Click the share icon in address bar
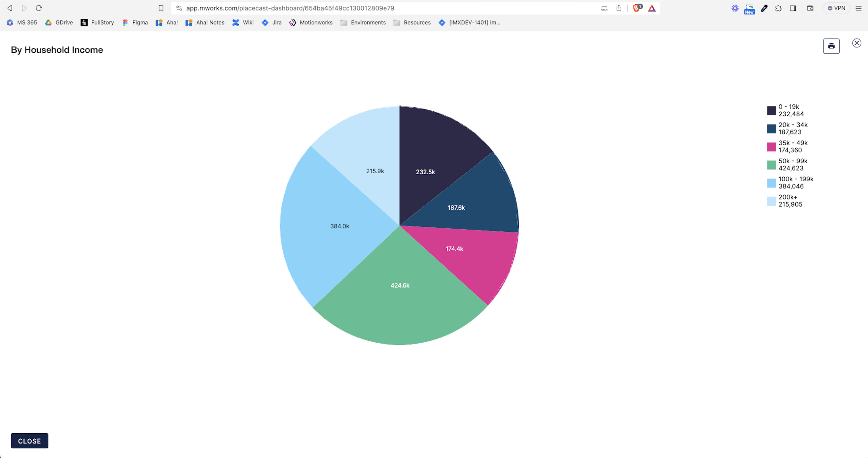 pyautogui.click(x=619, y=8)
